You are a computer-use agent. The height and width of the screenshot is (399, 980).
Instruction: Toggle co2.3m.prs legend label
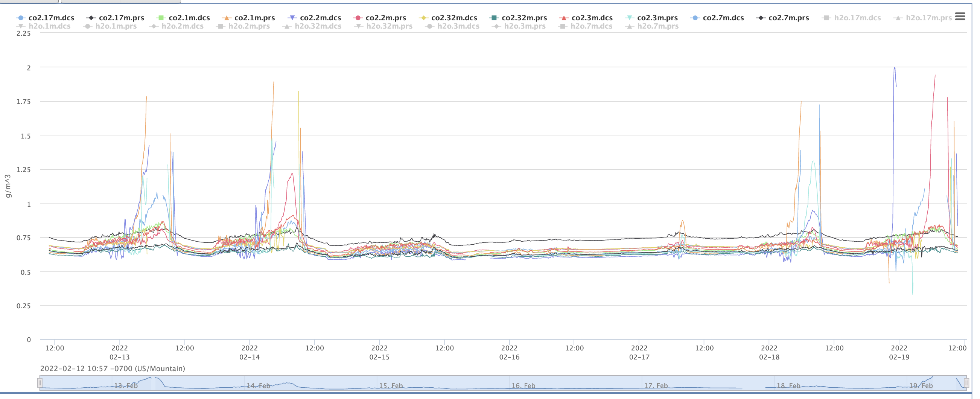point(657,18)
